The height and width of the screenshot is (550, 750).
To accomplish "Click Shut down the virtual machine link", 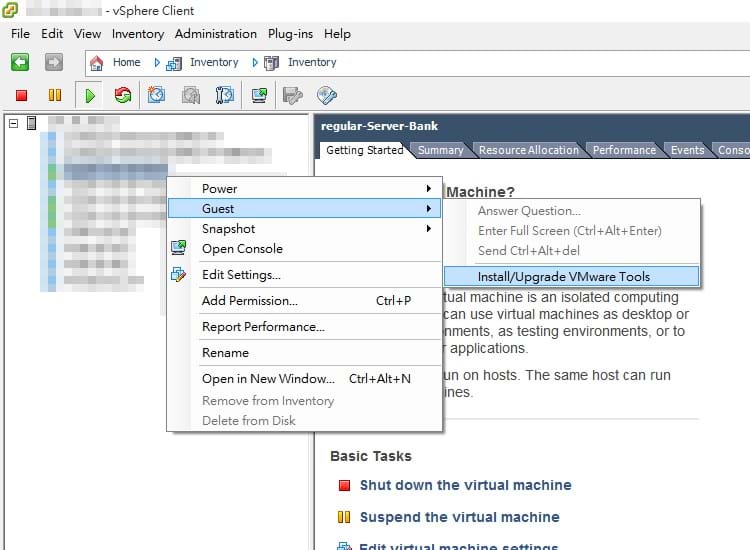I will 465,485.
